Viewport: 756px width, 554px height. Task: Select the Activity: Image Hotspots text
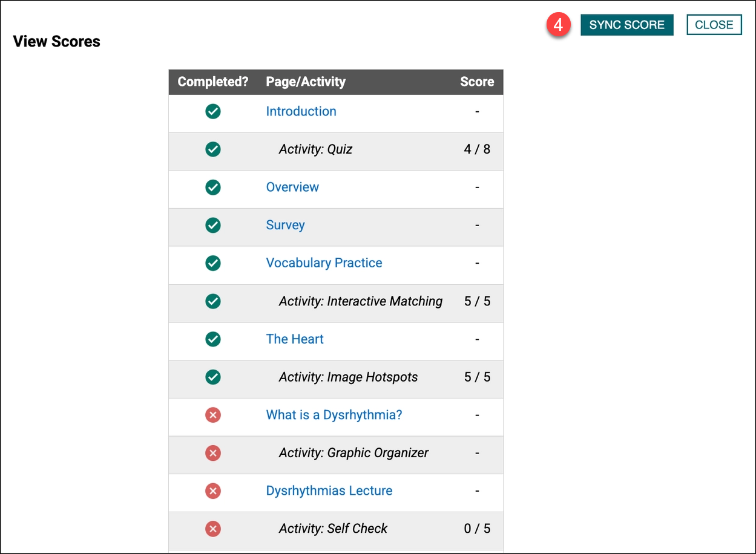coord(348,377)
